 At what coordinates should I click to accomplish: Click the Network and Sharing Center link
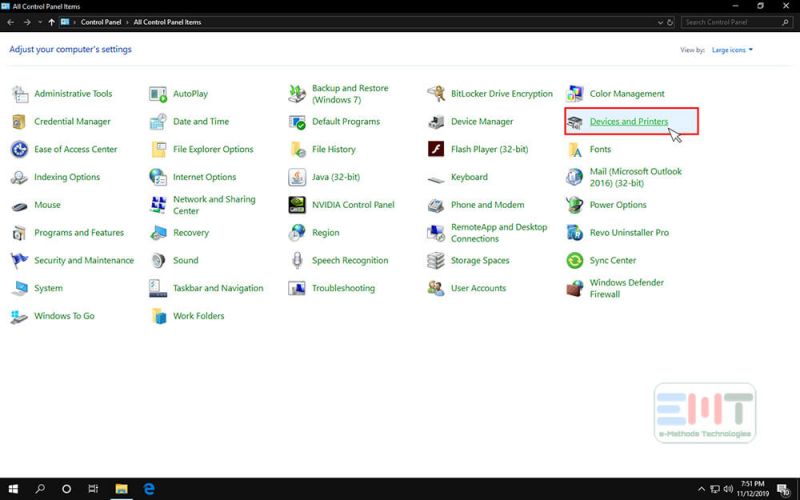tap(214, 205)
